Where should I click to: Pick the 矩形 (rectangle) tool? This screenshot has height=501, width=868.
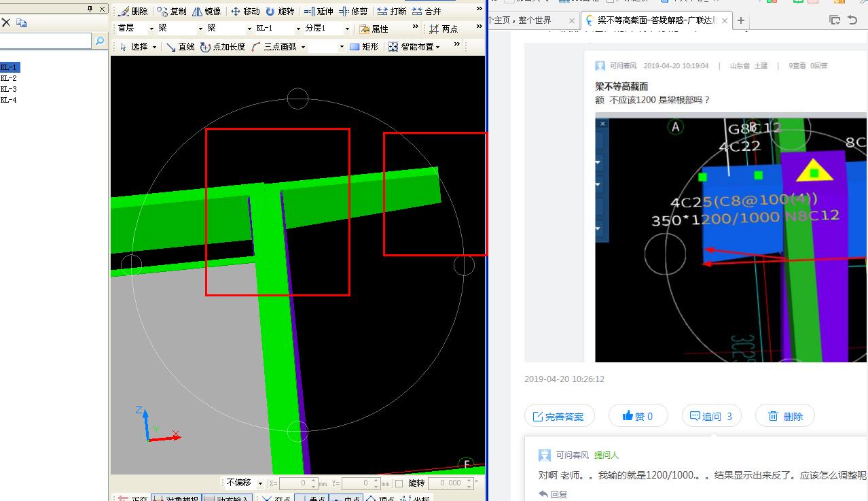[x=364, y=47]
